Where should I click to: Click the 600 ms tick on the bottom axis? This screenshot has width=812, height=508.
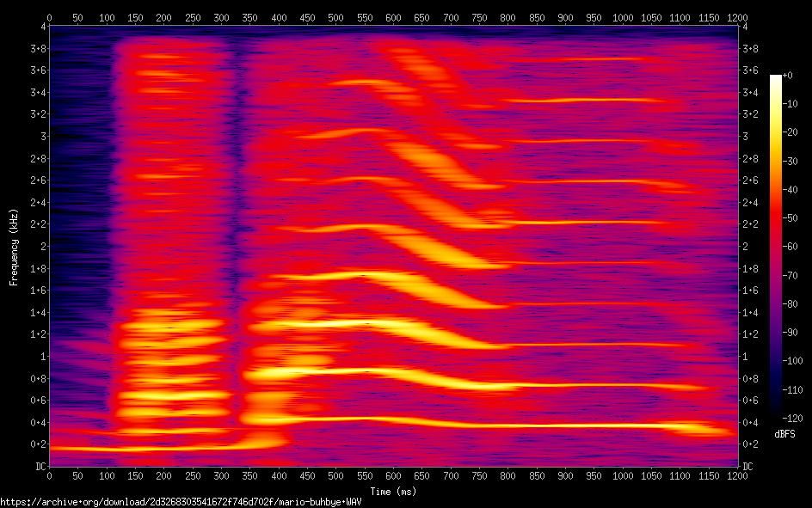[x=393, y=475]
